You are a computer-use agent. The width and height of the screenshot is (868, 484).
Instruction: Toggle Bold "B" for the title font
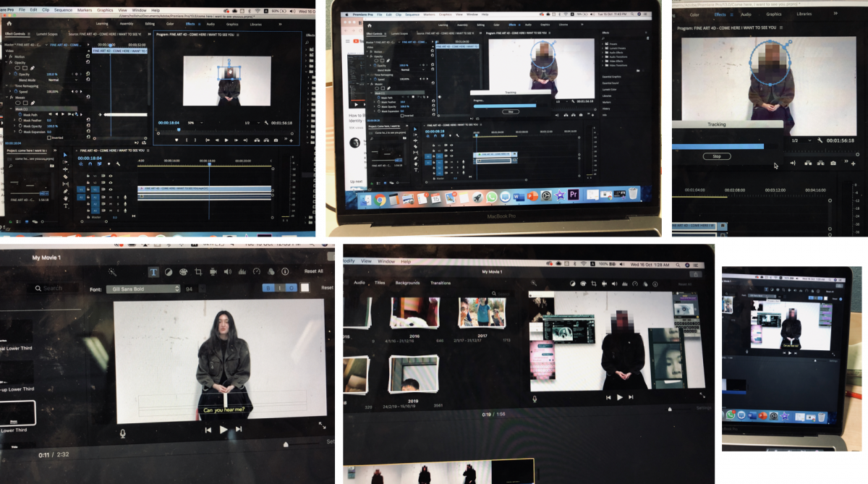click(x=267, y=288)
